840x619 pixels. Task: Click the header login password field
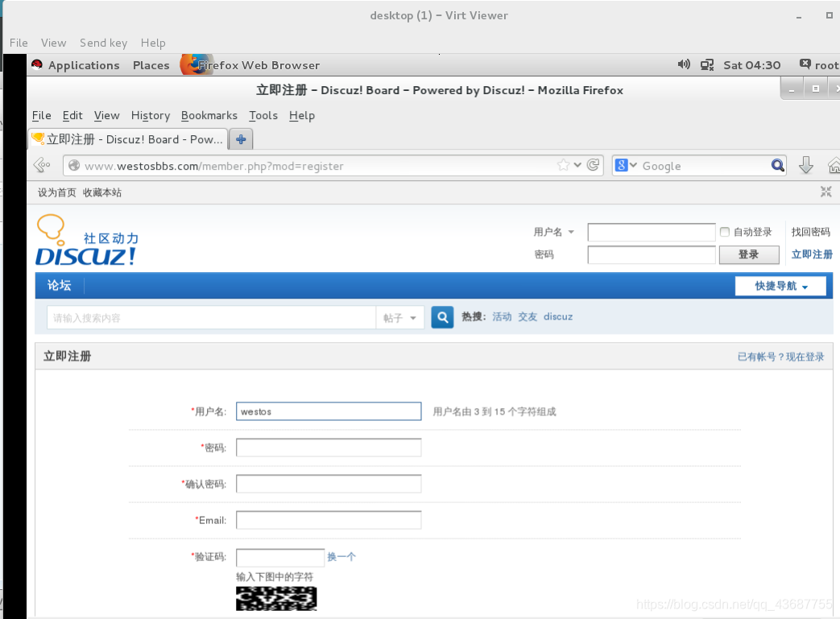(652, 255)
